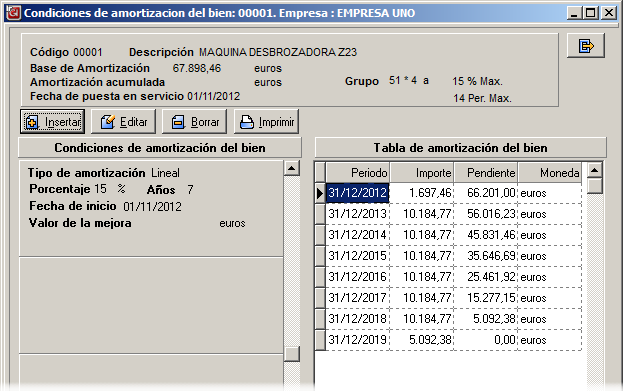Select period cell 31/12/2013

point(358,214)
